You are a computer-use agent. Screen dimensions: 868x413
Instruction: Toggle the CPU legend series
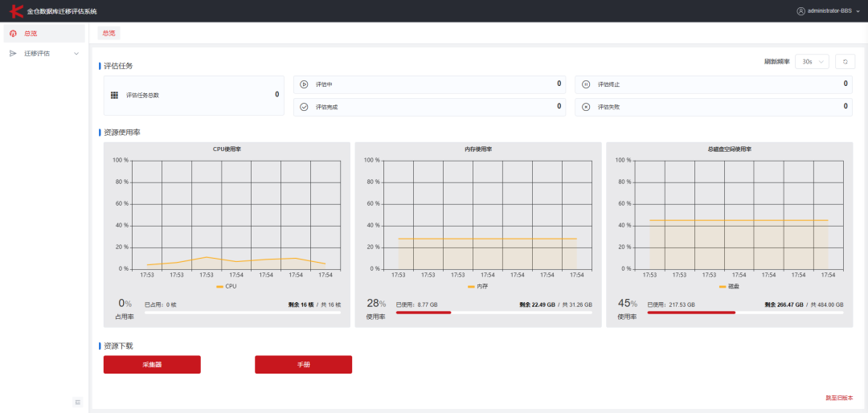226,287
